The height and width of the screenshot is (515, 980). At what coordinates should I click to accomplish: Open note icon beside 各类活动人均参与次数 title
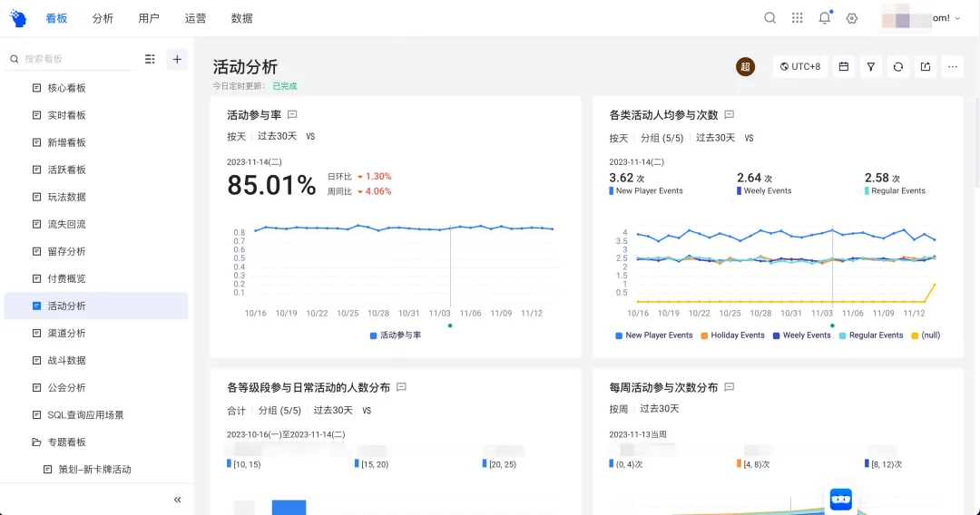(729, 115)
